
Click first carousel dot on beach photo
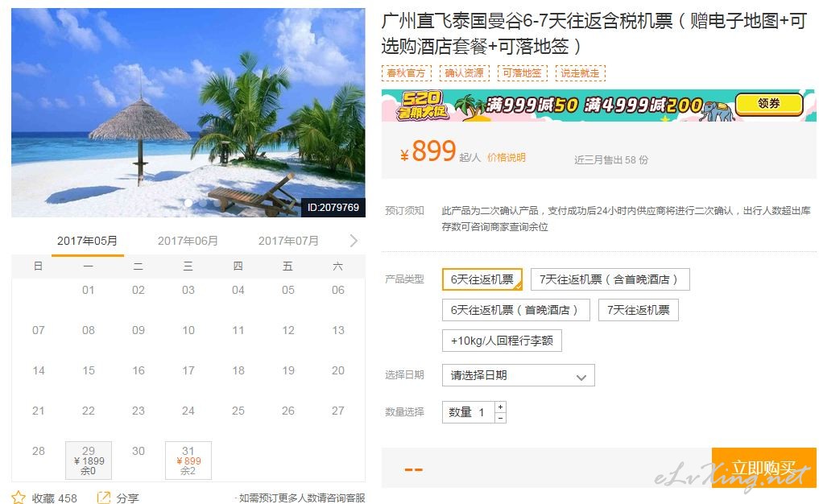(x=188, y=203)
